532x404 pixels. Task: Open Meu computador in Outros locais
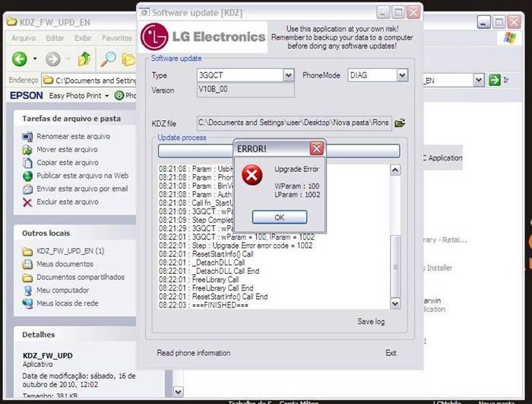click(x=63, y=290)
